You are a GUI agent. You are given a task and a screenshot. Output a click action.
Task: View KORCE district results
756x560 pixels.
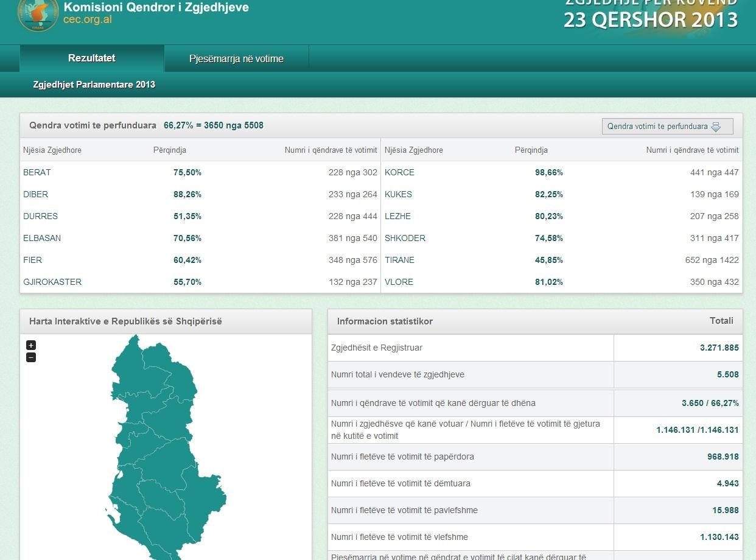click(x=399, y=172)
